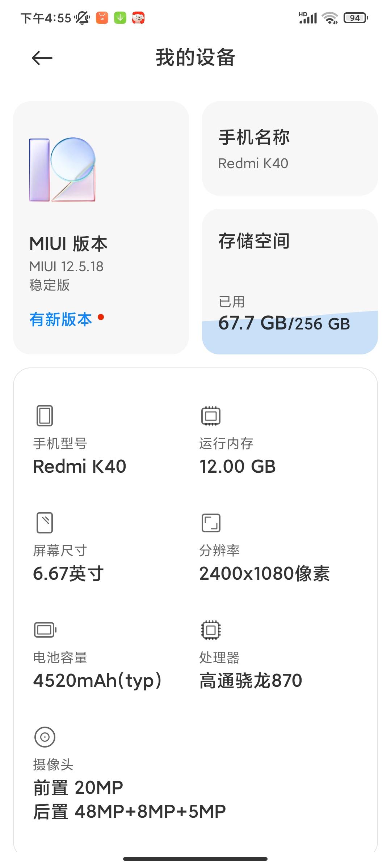Viewport: 391px width, 868px height.
Task: Tap the MIUI 12 logo
Action: point(62,170)
